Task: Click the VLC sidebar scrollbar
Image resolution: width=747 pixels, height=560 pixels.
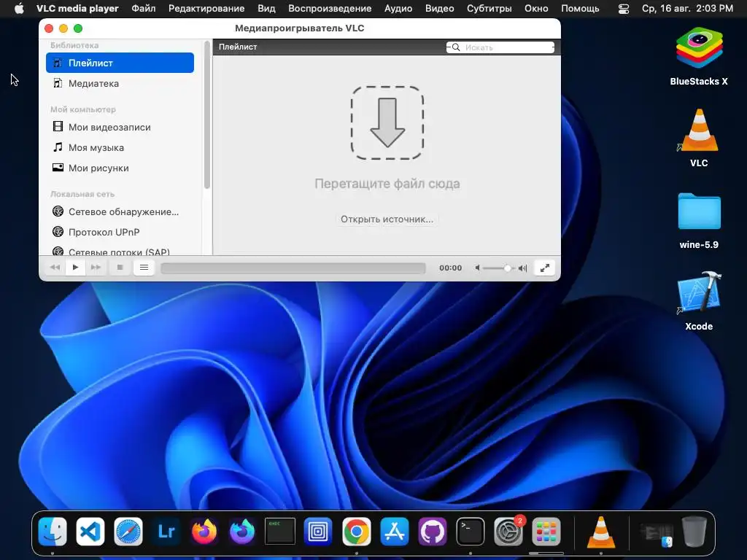Action: [x=207, y=114]
